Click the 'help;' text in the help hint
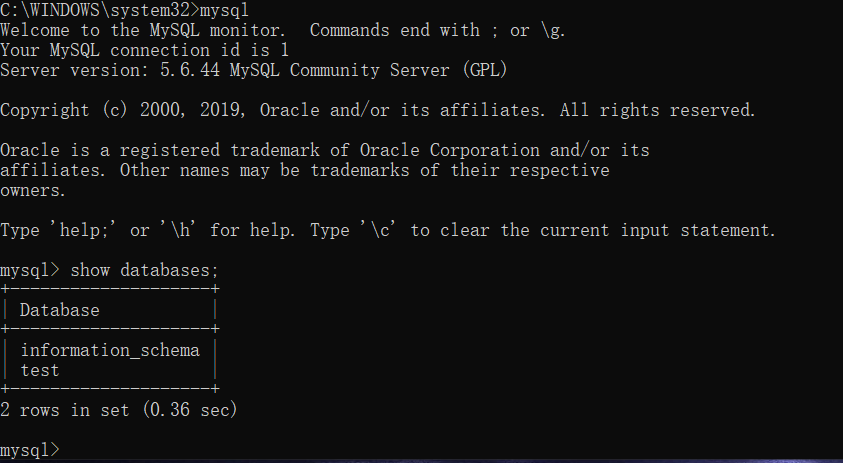This screenshot has width=843, height=463. pos(84,230)
